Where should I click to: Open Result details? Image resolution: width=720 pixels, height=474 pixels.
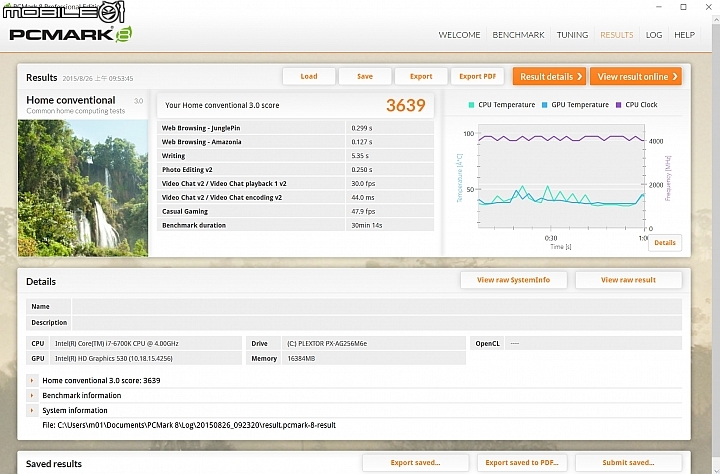550,77
